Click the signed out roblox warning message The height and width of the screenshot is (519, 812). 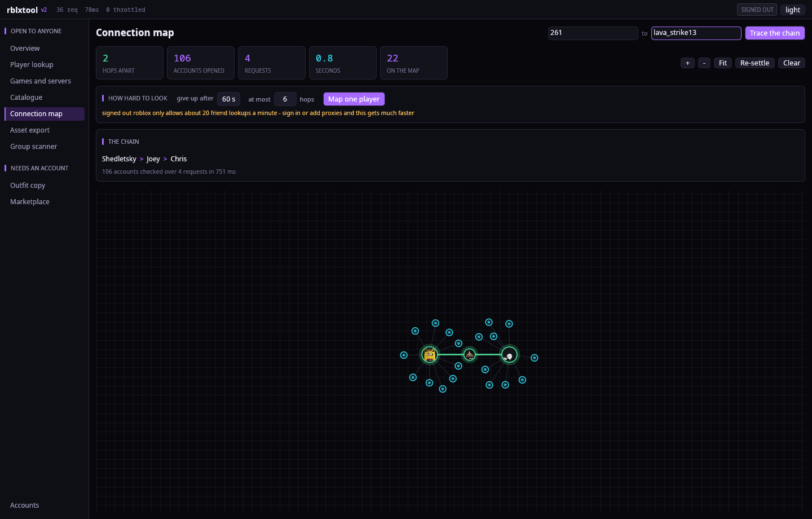point(258,113)
